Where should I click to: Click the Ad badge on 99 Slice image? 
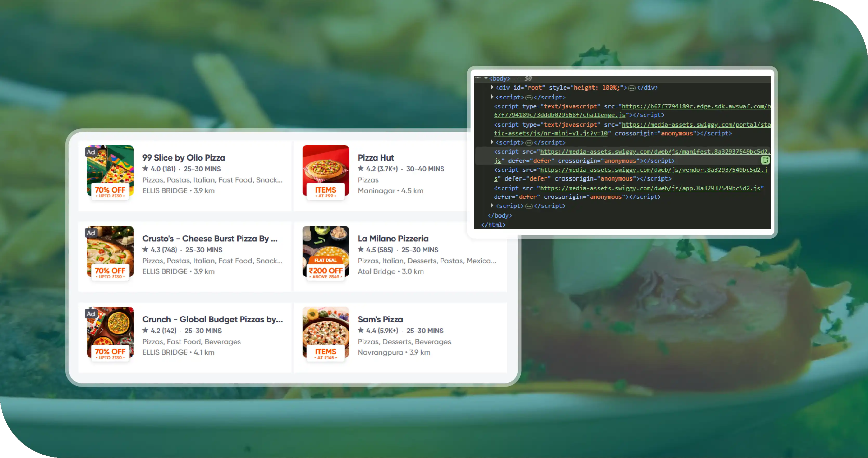[91, 152]
